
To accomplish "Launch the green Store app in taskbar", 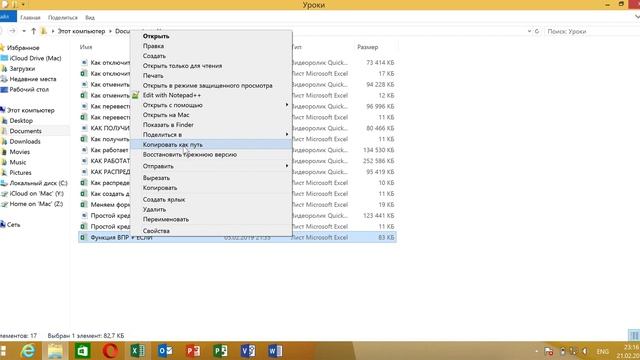I will [x=82, y=351].
